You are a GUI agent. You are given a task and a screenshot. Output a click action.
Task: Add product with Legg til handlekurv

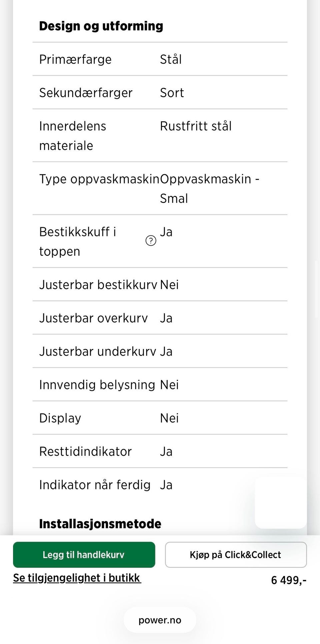click(x=84, y=554)
